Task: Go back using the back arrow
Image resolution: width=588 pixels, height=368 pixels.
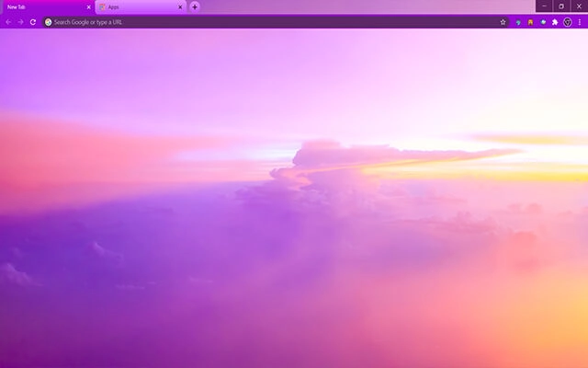Action: click(x=8, y=22)
